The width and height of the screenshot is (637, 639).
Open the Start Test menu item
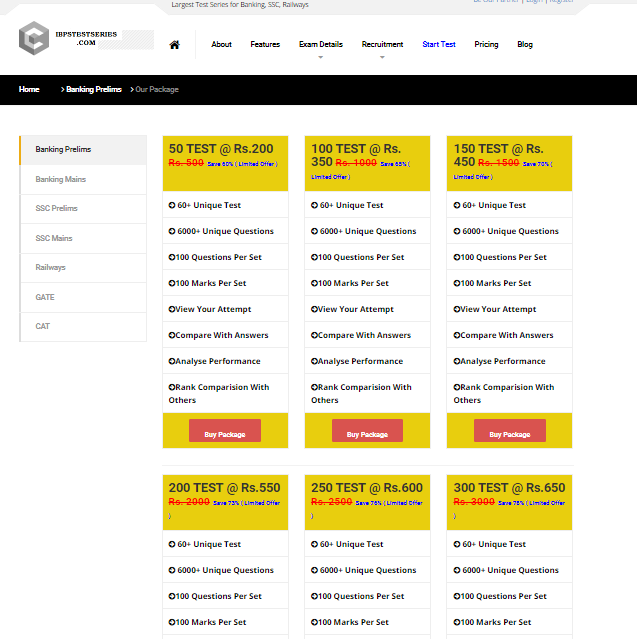[438, 45]
